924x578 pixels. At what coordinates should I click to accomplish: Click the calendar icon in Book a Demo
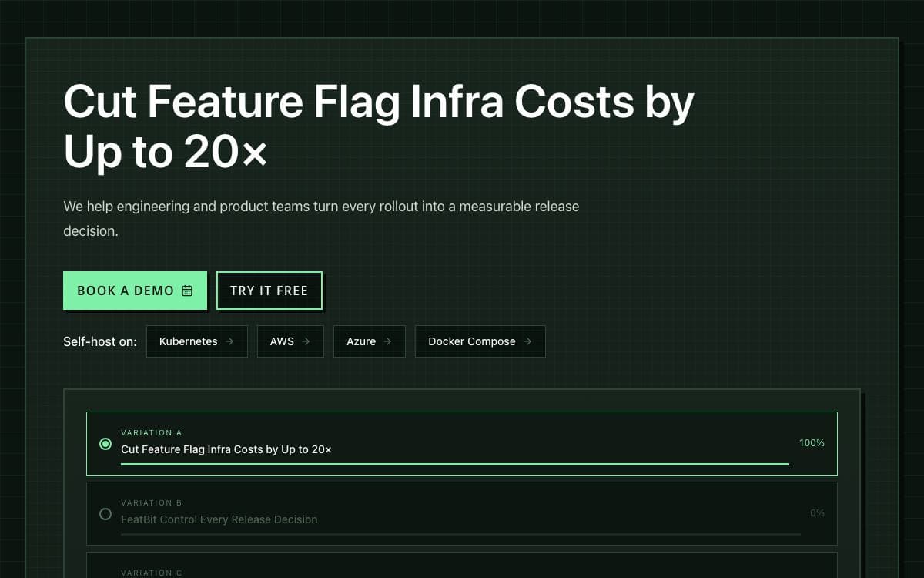(187, 291)
